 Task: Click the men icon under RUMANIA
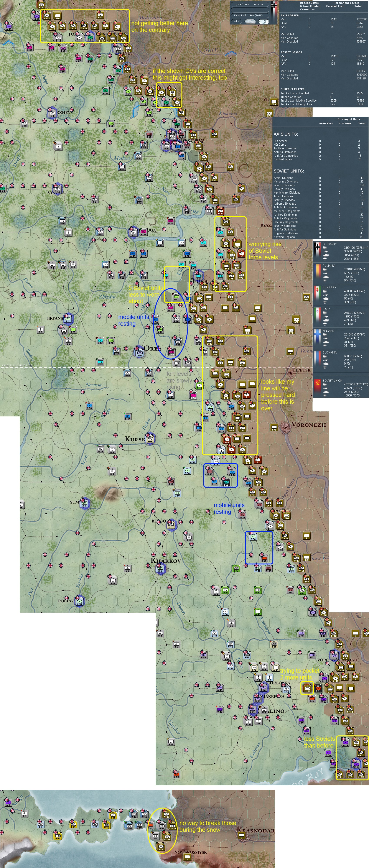(325, 270)
